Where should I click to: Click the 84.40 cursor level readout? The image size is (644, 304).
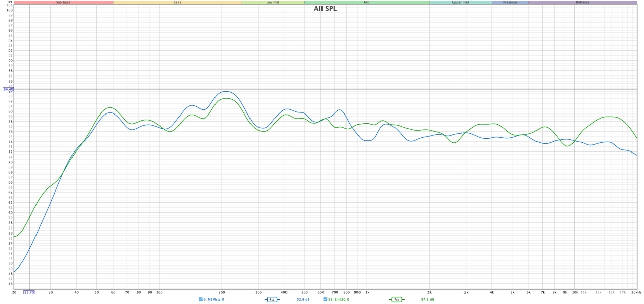[x=7, y=89]
